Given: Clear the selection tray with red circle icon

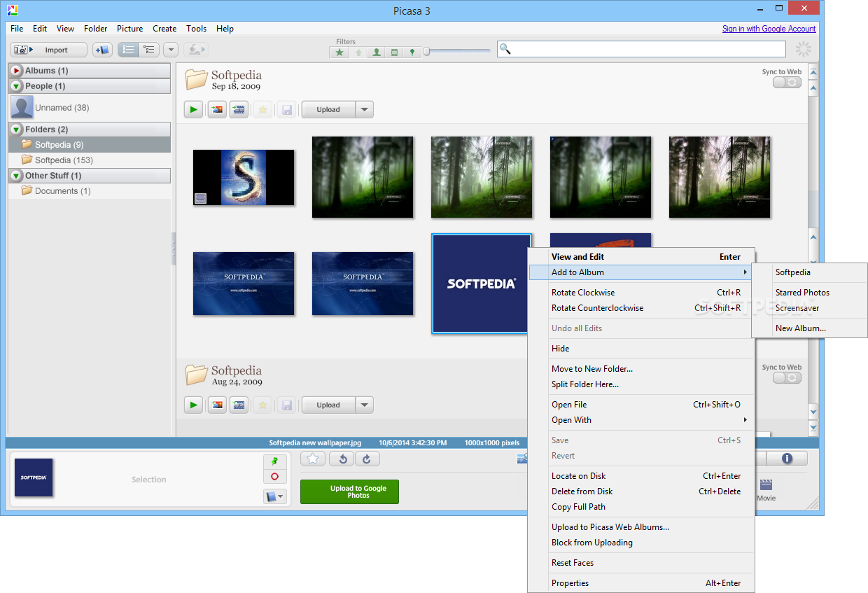Looking at the screenshot, I should (x=274, y=476).
